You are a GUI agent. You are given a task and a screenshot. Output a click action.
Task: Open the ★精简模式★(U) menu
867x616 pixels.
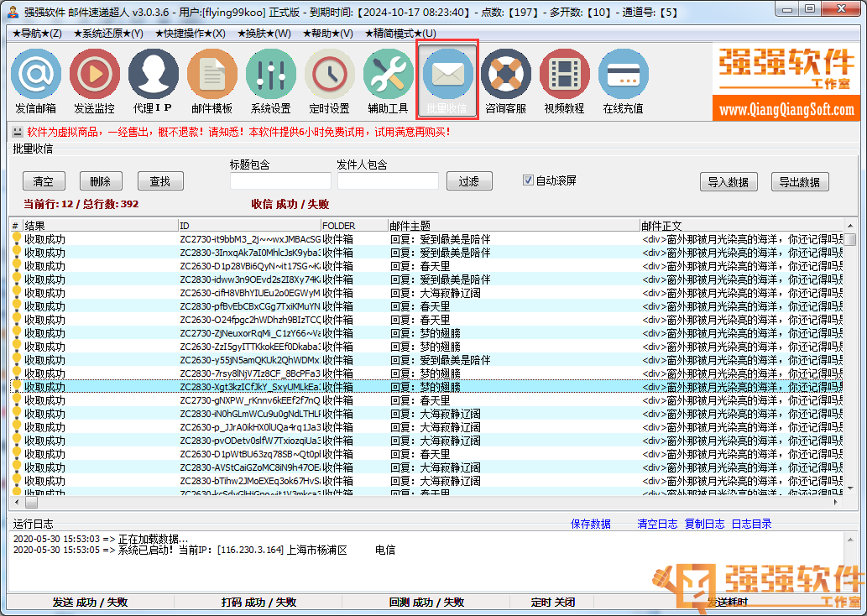tap(400, 34)
